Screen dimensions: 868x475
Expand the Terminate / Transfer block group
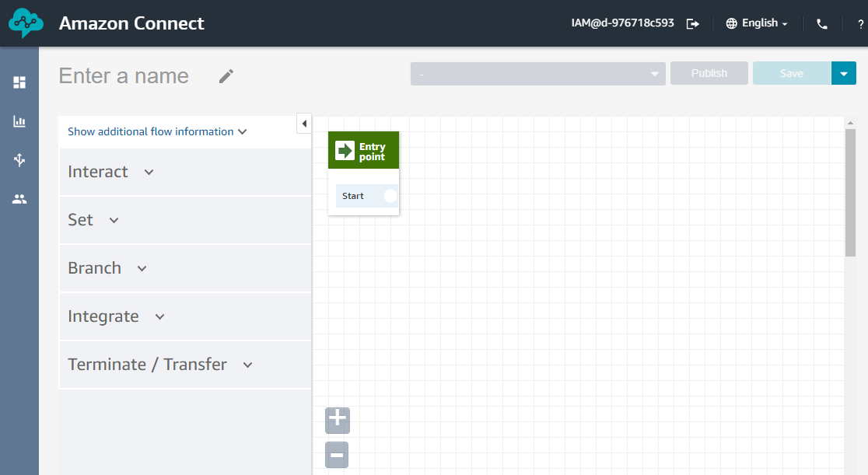[x=185, y=365]
